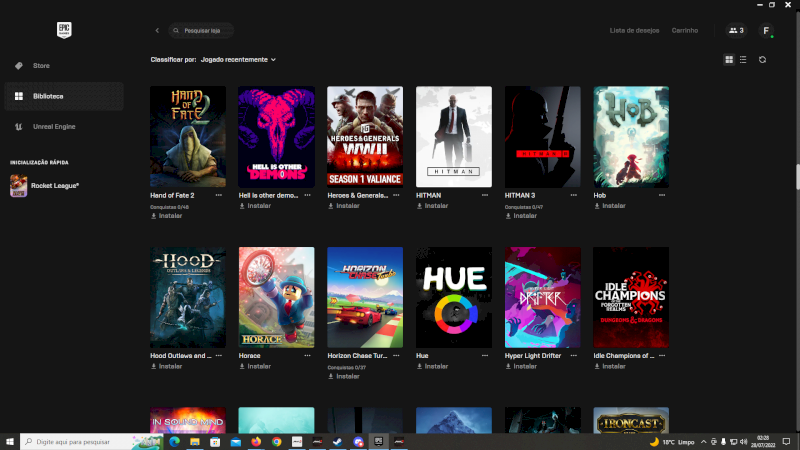Open the friends list icon showing 3
This screenshot has width=800, height=450.
[736, 31]
